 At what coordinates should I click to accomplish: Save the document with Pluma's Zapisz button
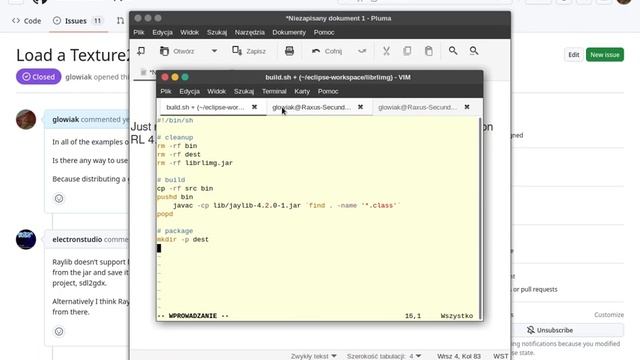[x=249, y=51]
